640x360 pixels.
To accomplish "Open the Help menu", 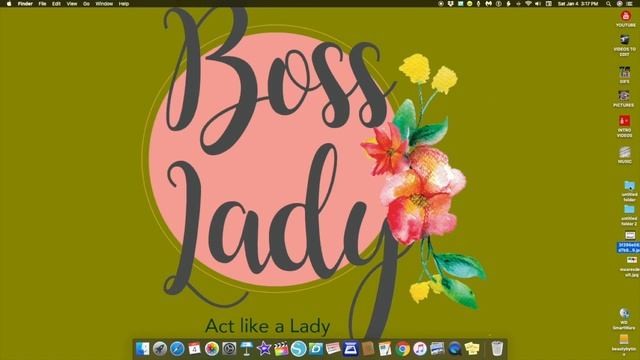I will pos(124,4).
